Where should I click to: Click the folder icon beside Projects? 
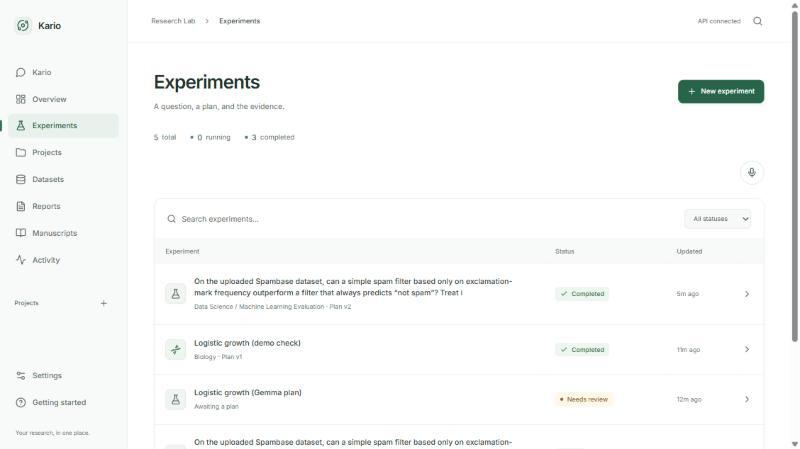click(x=20, y=153)
